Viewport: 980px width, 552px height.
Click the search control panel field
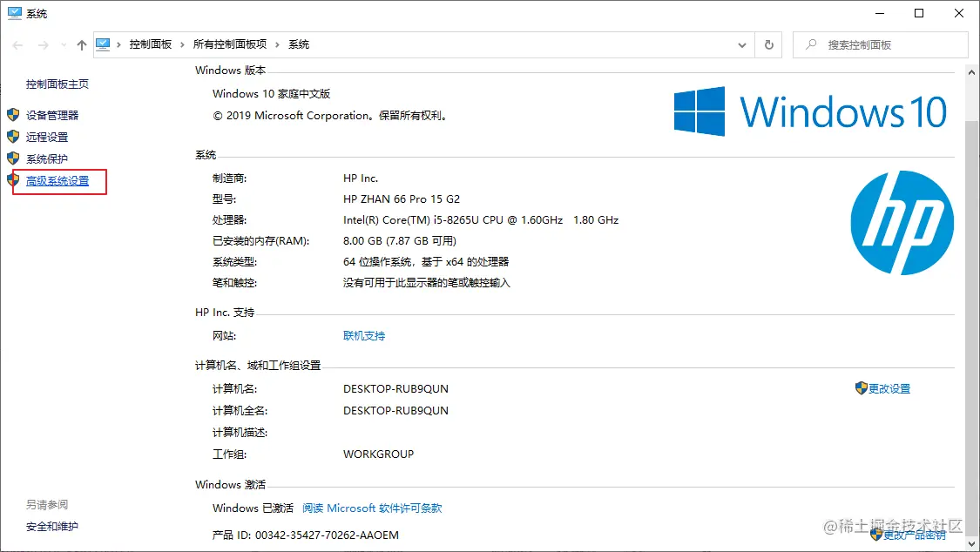[x=880, y=45]
